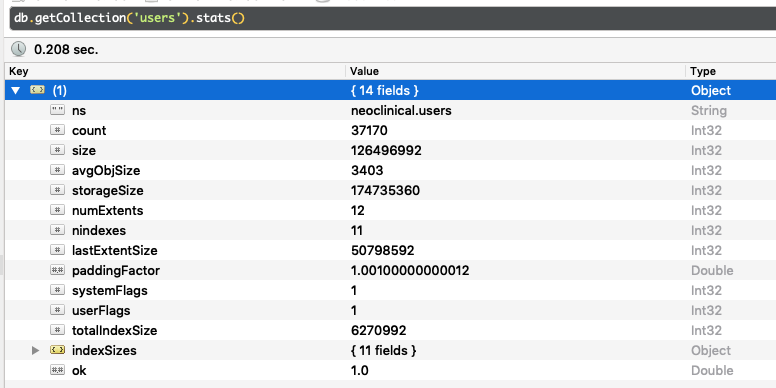Click the nindexes value 11
Viewport: 776px width, 388px height.
click(356, 231)
